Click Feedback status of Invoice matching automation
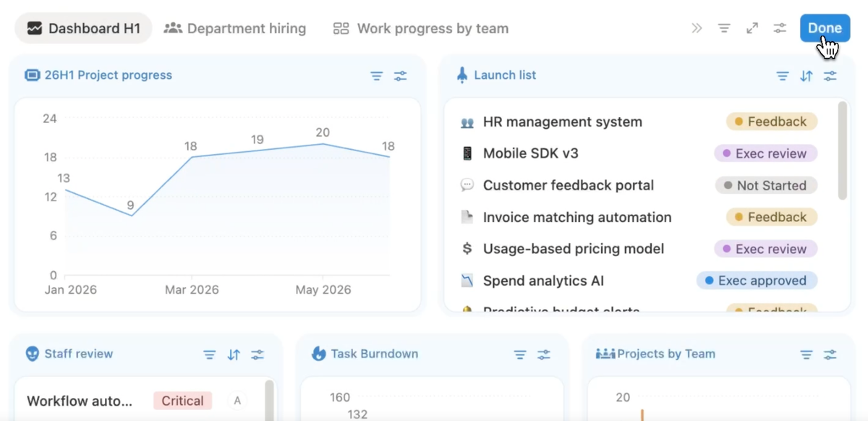Image resolution: width=868 pixels, height=421 pixels. [771, 217]
